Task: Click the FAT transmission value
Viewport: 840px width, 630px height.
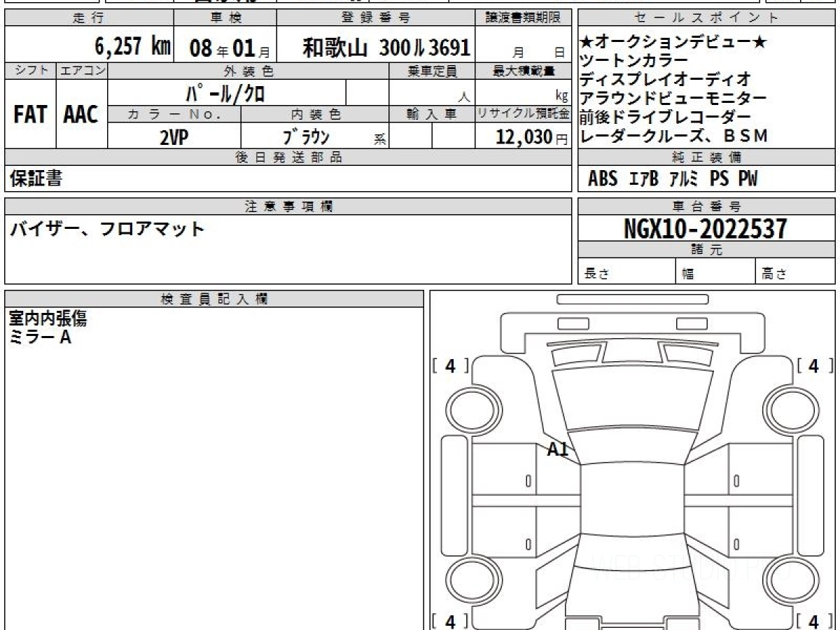Action: point(30,114)
